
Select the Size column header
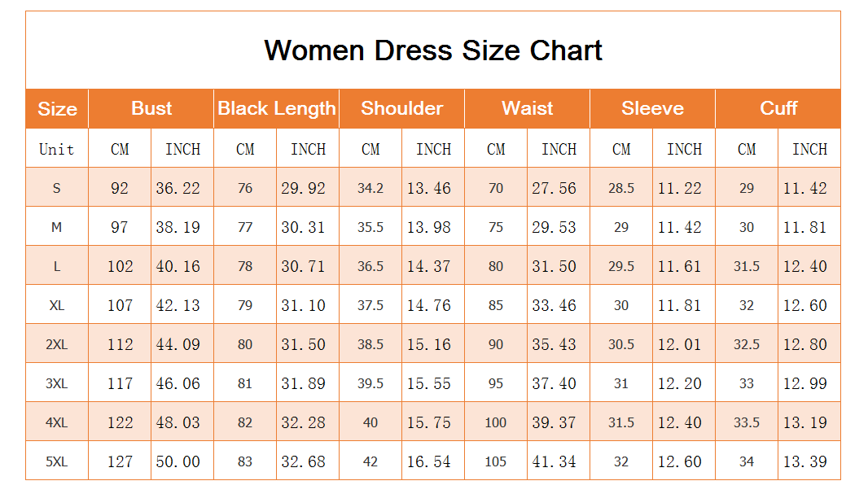57,108
